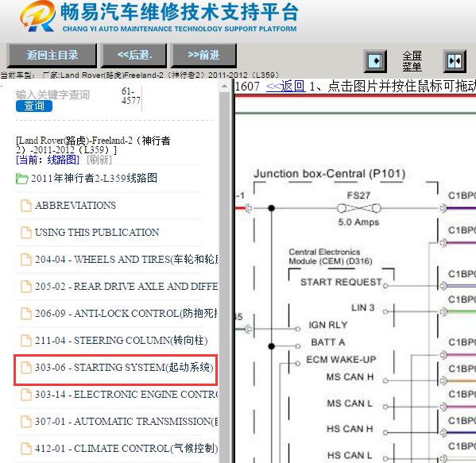476x463 pixels.
Task: Click the page icon beside 204-04 WHEELS AND TIRES
Action: click(26, 260)
